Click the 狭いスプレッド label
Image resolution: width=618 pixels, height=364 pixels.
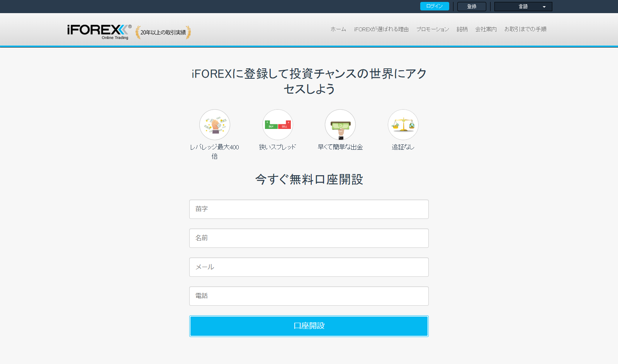click(277, 147)
